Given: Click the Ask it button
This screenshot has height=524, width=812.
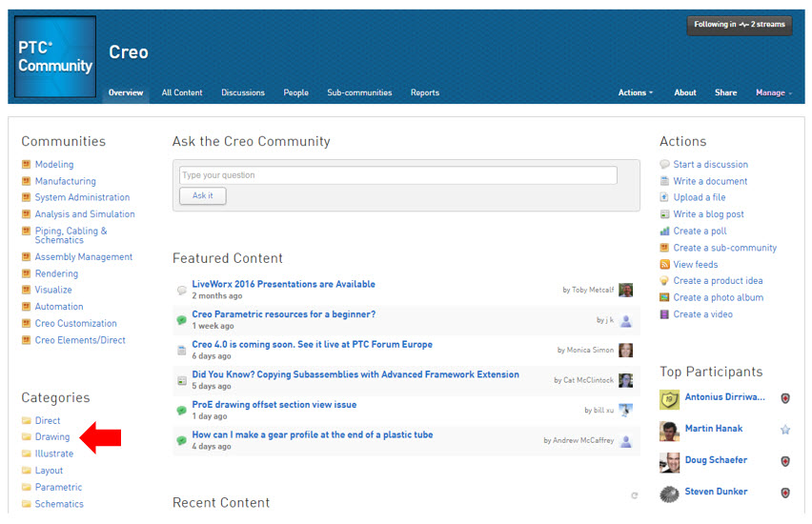Looking at the screenshot, I should pyautogui.click(x=202, y=195).
